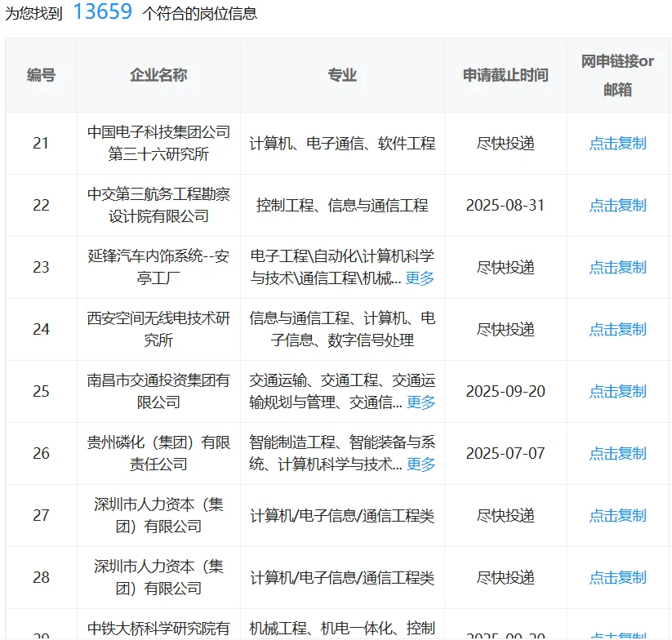Click the 申请截止时间 column header
Screen dimensions: 672x640
point(505,75)
